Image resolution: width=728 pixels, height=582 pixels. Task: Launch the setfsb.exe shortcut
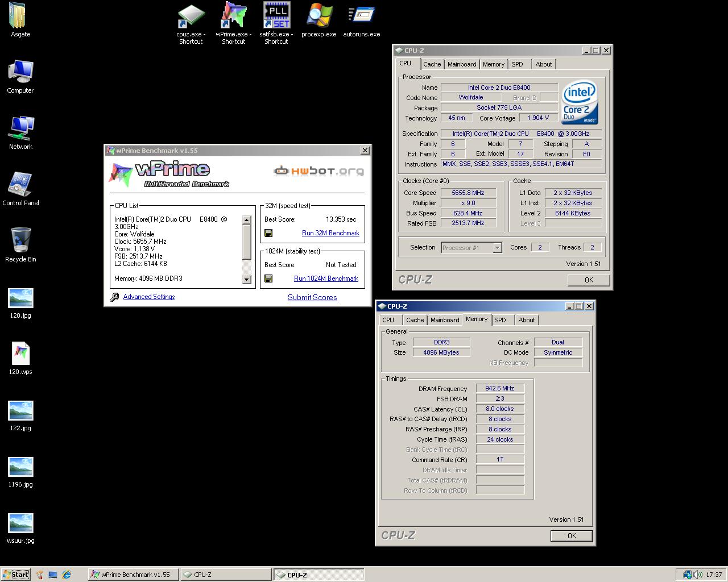[x=276, y=24]
